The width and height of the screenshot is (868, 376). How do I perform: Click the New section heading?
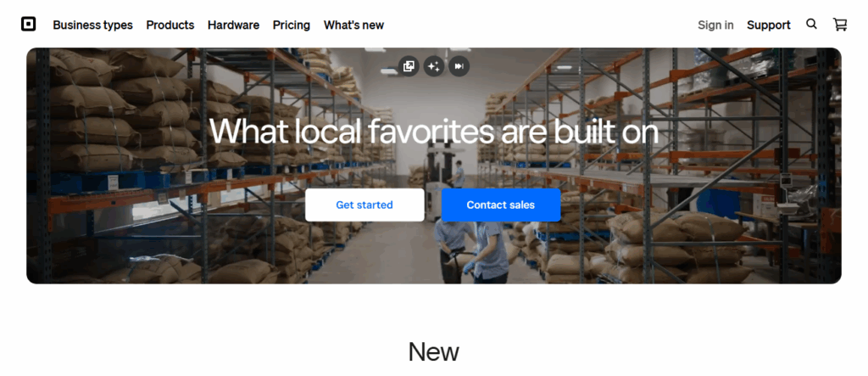pos(433,351)
